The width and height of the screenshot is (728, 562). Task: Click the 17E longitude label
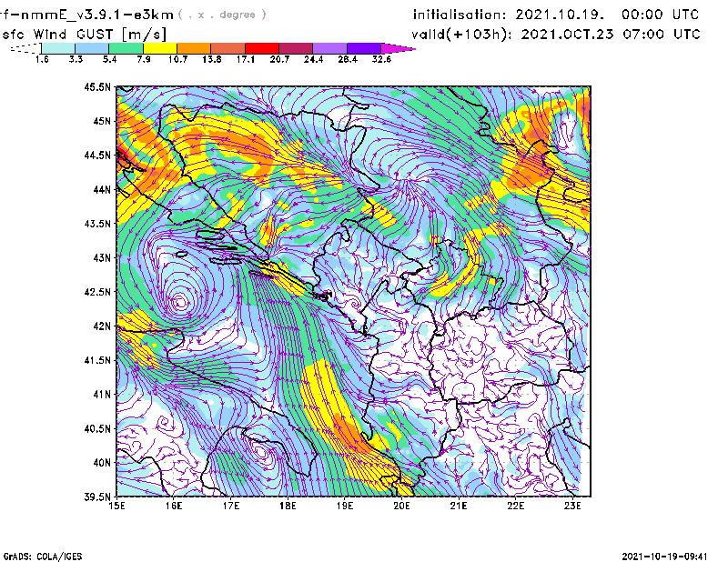pyautogui.click(x=231, y=506)
